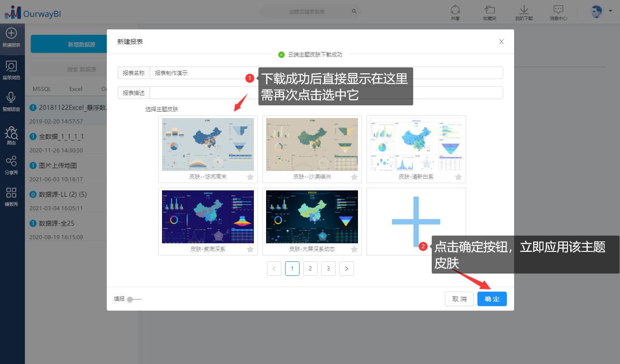Favorite the 皮肤-紫底深系 theme
The image size is (620, 364).
pos(250,249)
